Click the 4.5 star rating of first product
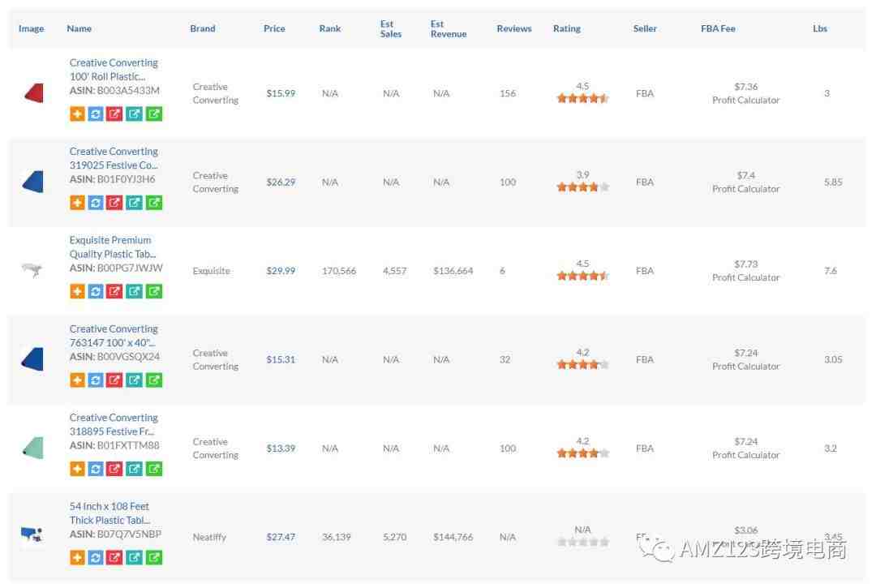Viewport: 876px width, 588px height. [582, 98]
